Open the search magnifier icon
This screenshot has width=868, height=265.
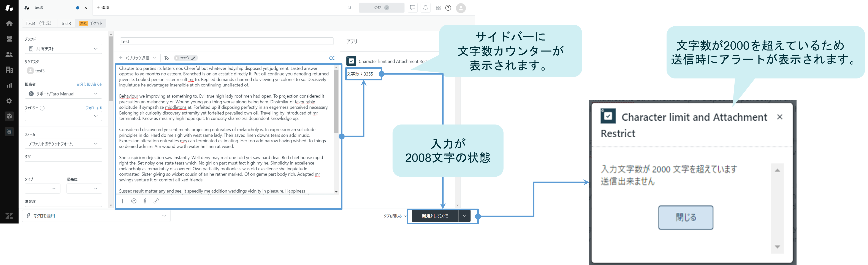[349, 8]
